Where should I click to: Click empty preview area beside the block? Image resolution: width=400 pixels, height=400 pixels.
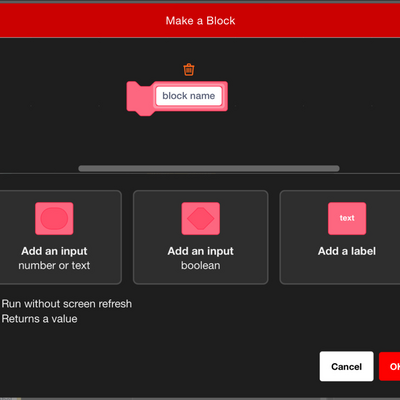point(300,100)
